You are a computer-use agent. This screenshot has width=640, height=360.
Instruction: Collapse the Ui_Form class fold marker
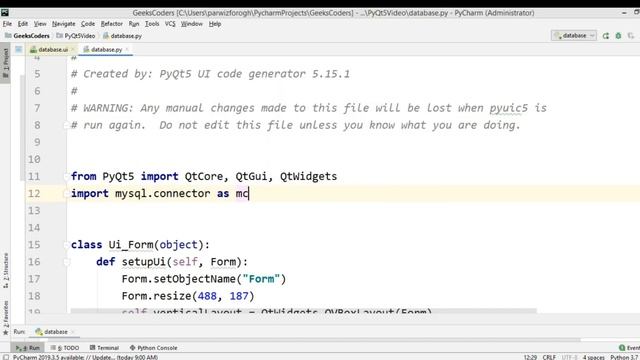tap(66, 245)
